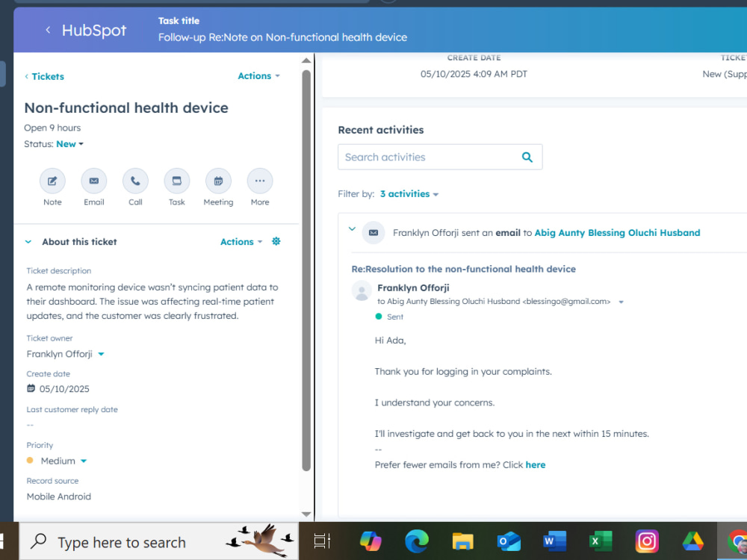
Task: Open contact Abig Aunty Blessing Oluchi Husband
Action: click(617, 233)
